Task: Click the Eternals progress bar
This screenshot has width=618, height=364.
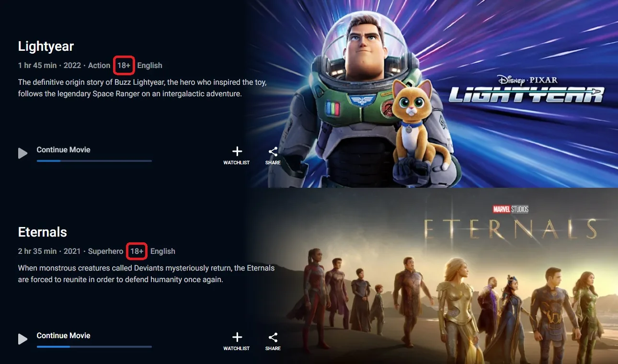Action: 94,347
